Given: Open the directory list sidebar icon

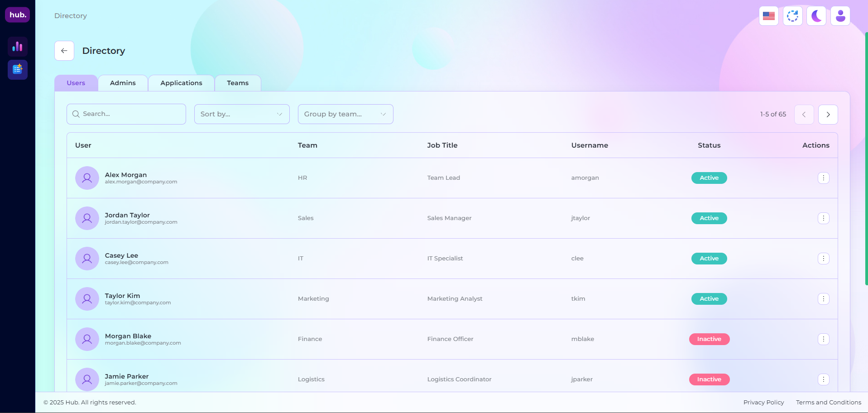Looking at the screenshot, I should coord(18,70).
